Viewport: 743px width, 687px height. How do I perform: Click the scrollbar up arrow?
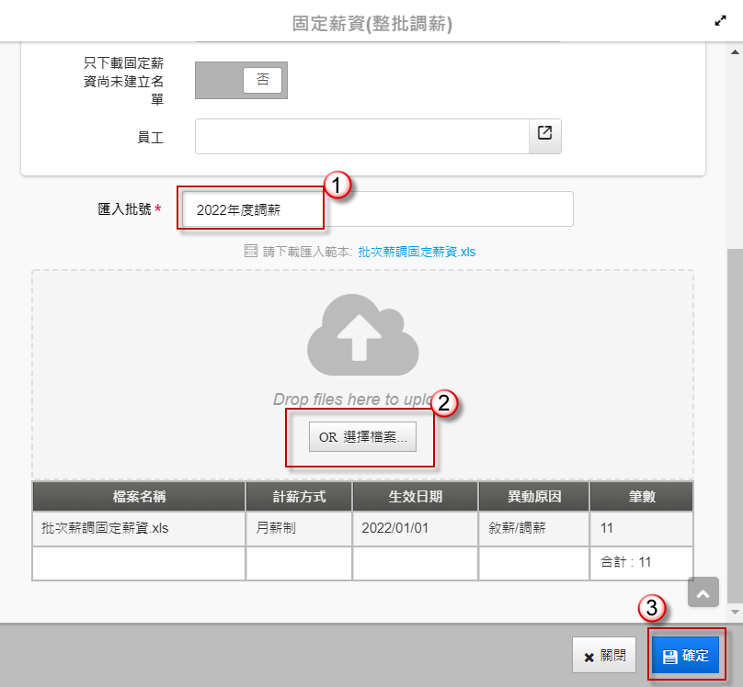(735, 52)
